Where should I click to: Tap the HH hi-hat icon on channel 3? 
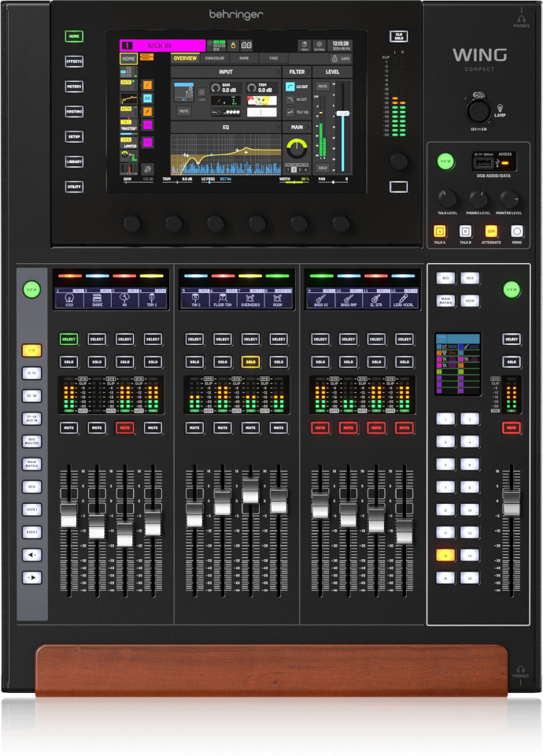coord(124,298)
